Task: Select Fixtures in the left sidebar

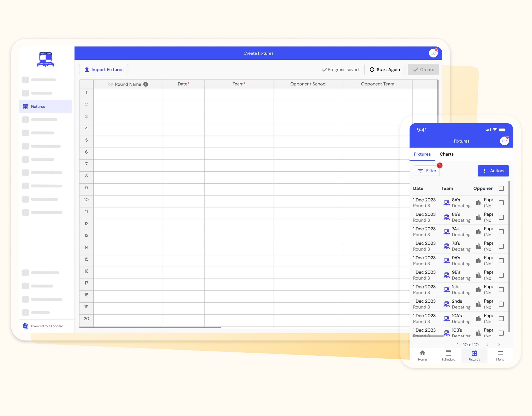Action: 38,107
